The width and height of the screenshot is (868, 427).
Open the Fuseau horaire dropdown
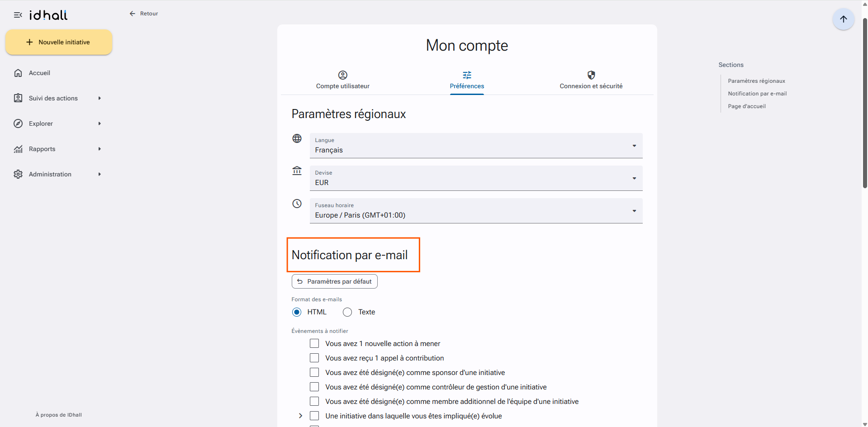point(476,211)
